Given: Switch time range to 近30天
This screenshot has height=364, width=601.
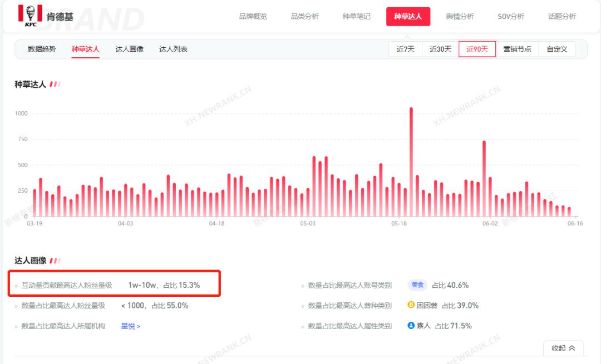Looking at the screenshot, I should tap(439, 49).
